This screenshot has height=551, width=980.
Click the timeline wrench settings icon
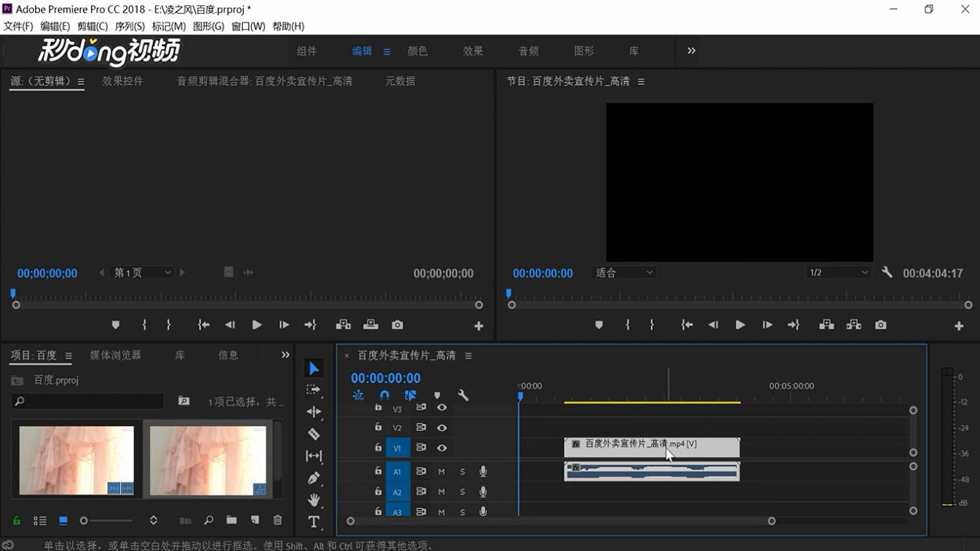coord(463,396)
